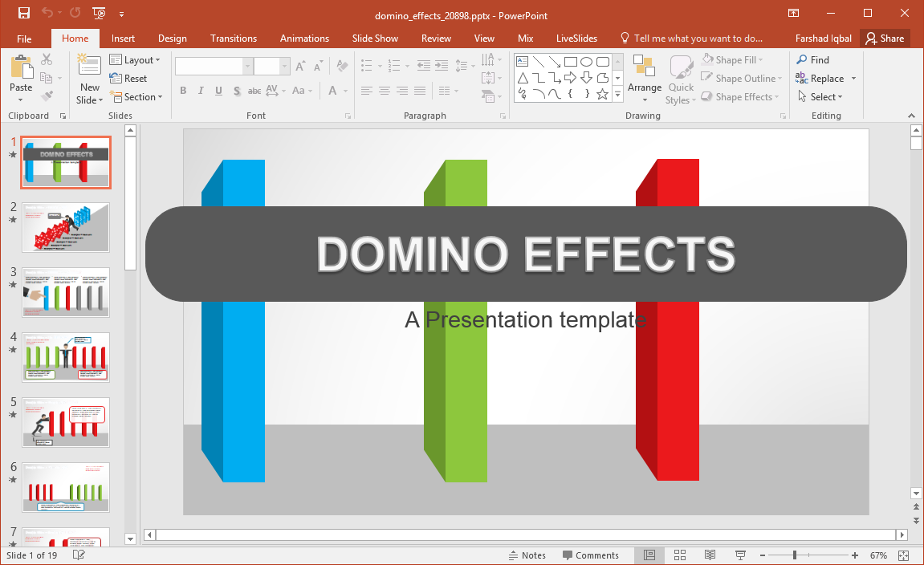
Task: Click the Share button
Action: (x=885, y=39)
